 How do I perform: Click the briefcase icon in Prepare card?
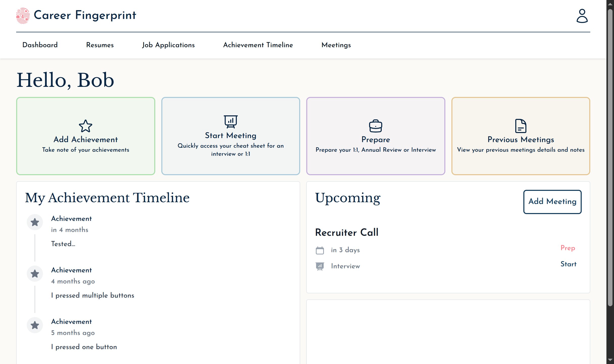point(375,126)
